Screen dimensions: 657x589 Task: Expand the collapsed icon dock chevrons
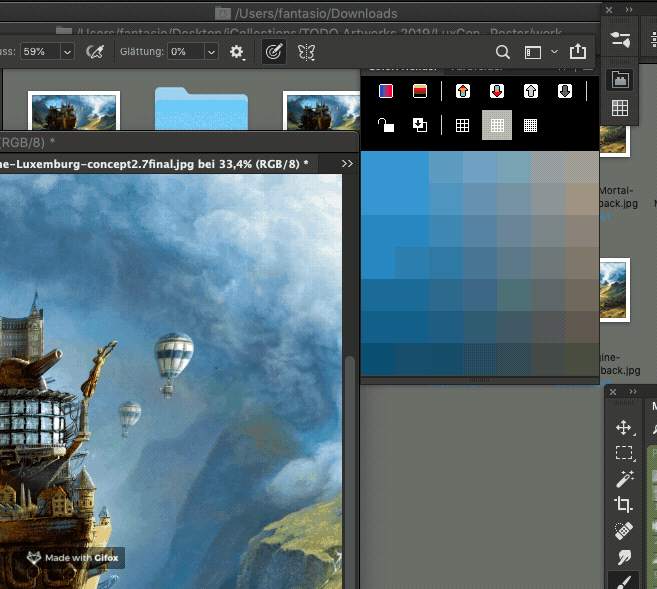tap(629, 10)
